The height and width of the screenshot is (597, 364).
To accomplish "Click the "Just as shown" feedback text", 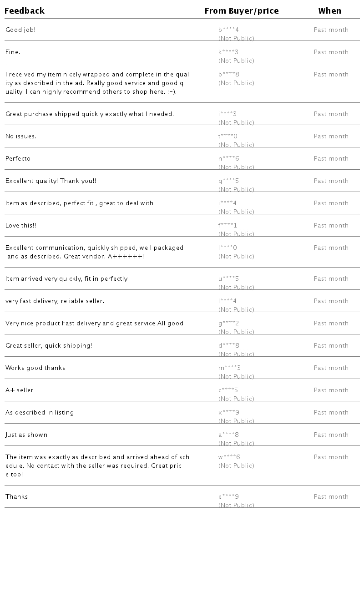I will (x=26, y=435).
